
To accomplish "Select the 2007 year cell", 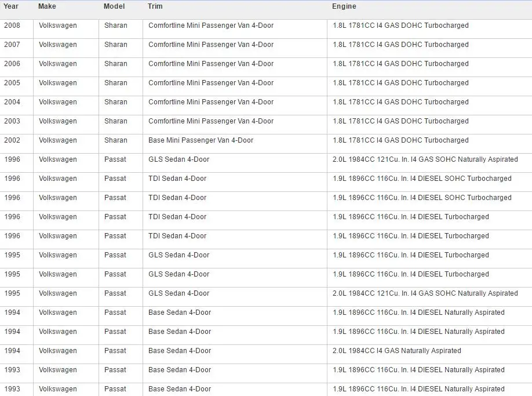I will click(12, 45).
